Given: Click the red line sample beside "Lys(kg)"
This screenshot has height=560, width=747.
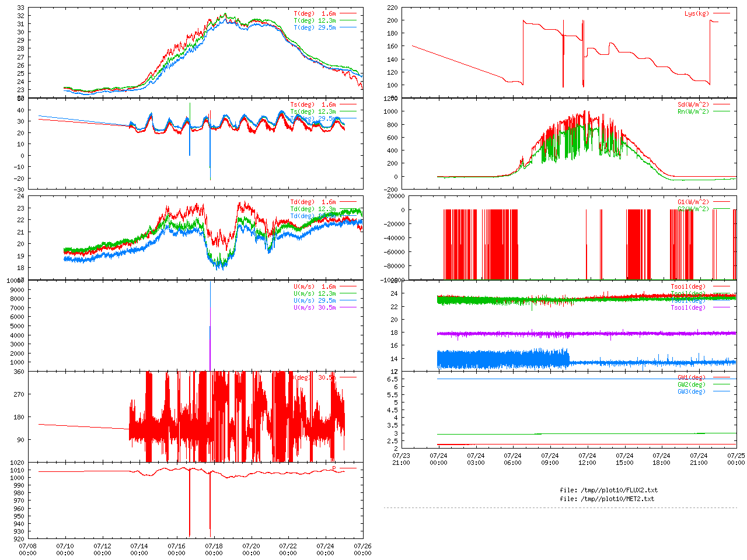Looking at the screenshot, I should click(721, 13).
